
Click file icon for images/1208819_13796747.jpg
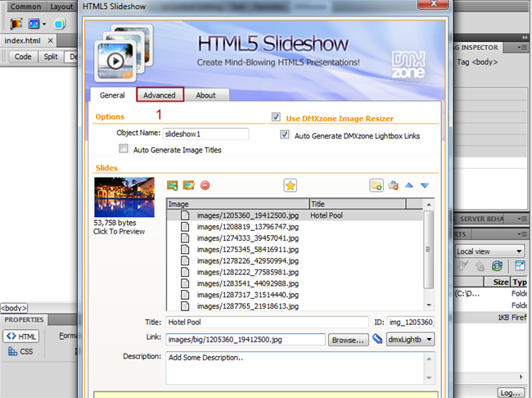185,227
